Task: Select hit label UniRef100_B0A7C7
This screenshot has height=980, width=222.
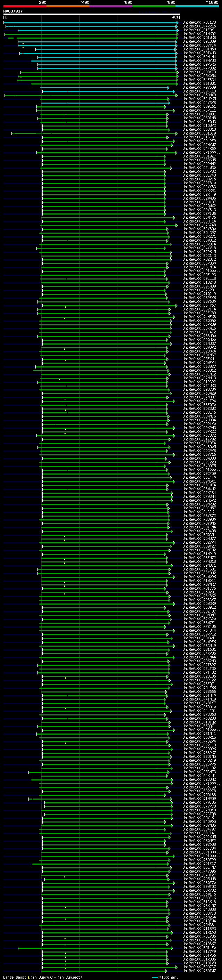Action: 199,967
